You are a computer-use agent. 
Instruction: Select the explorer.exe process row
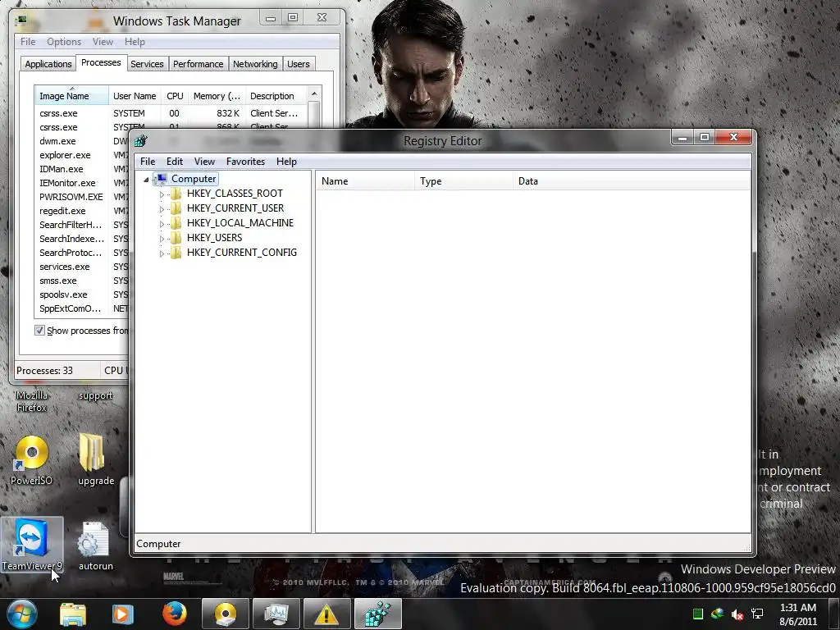coord(83,155)
